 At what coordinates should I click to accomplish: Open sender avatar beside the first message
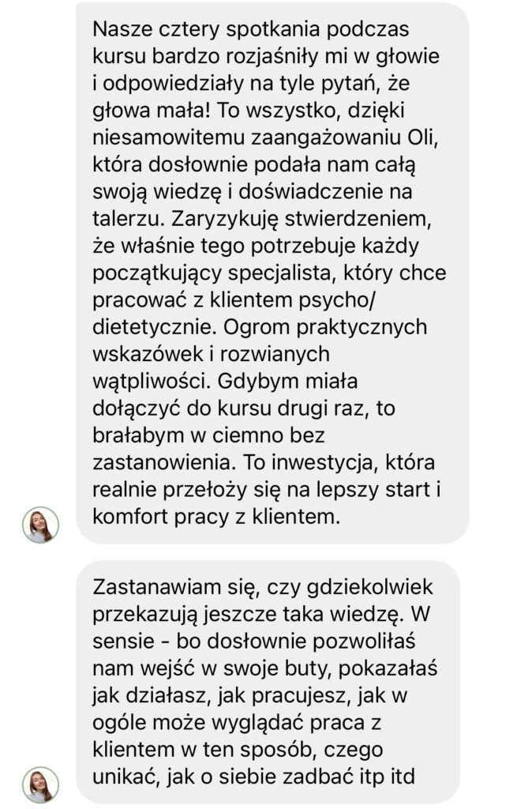pos(41,525)
